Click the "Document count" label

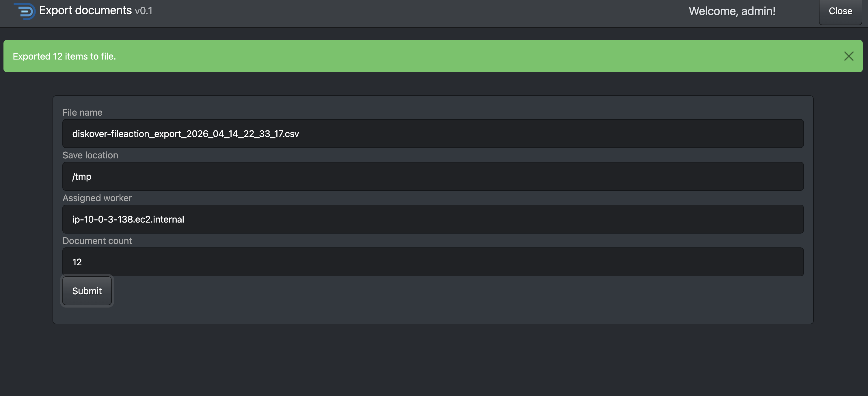coord(97,241)
